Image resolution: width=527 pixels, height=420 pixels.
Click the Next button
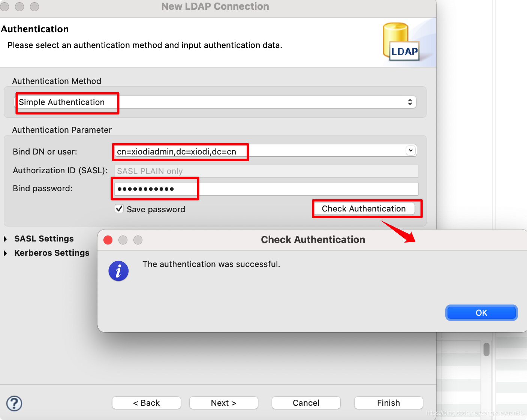223,403
